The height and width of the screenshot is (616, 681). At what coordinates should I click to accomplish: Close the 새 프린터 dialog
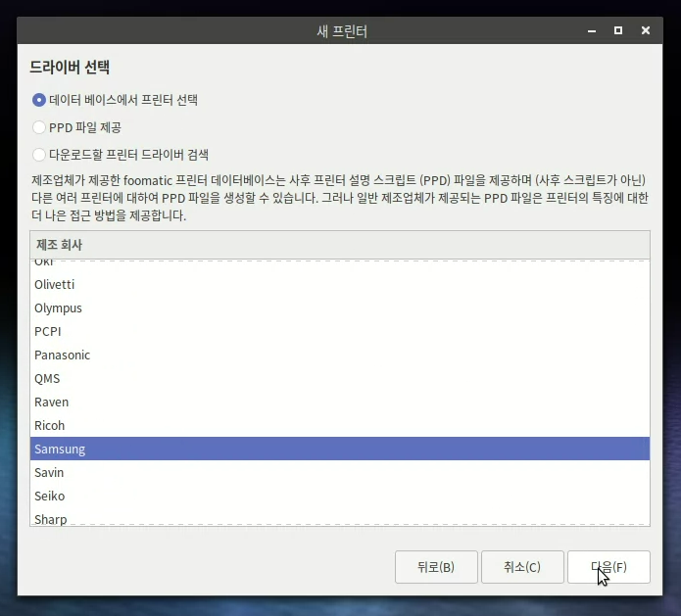646,30
